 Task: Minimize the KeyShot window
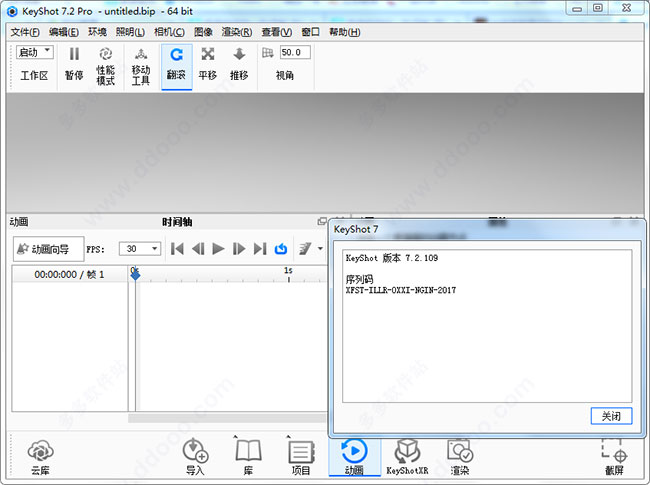(577, 8)
